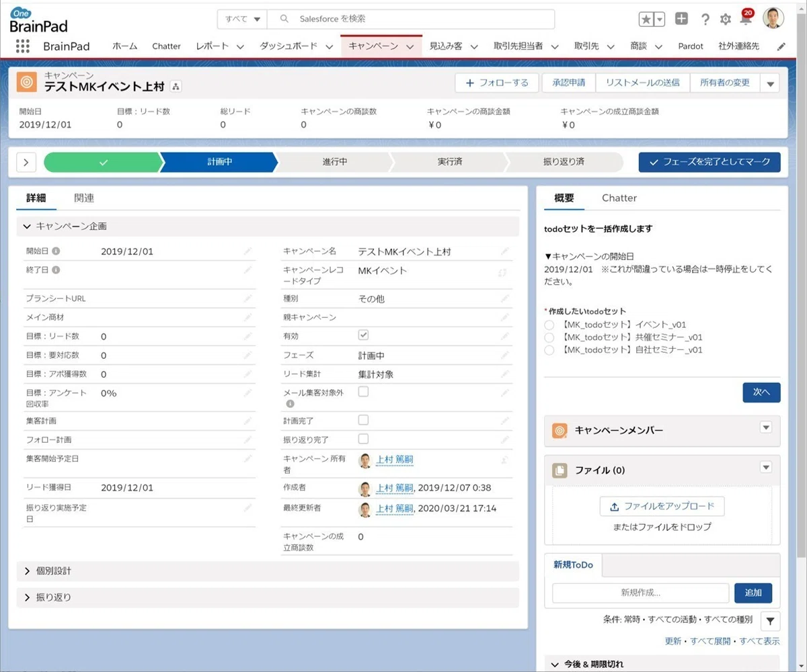Viewport: 807px width, 672px height.
Task: Click the BrainPad logo
Action: (38, 20)
